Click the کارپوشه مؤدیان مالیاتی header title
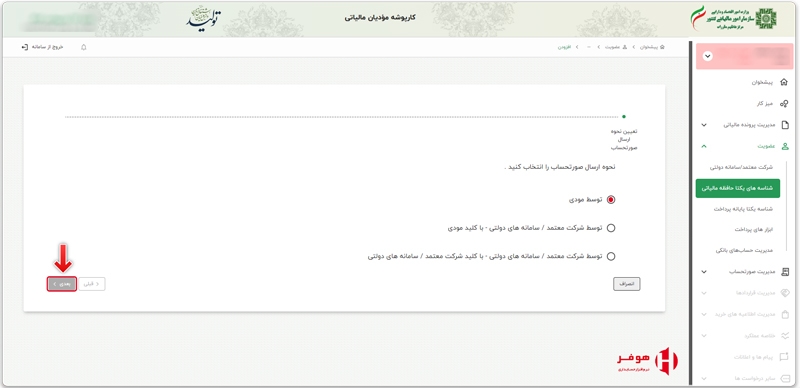Viewport: 800px width, 388px height. pyautogui.click(x=380, y=17)
